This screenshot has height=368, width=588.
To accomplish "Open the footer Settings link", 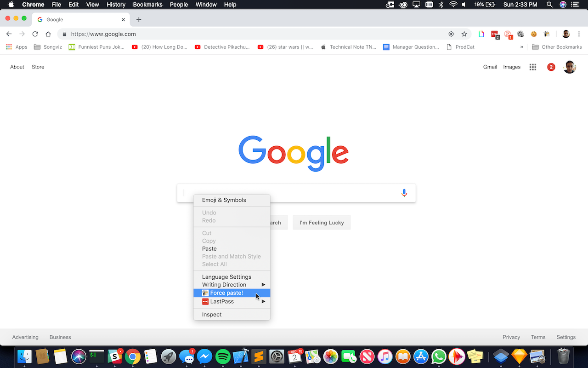I will [x=566, y=337].
